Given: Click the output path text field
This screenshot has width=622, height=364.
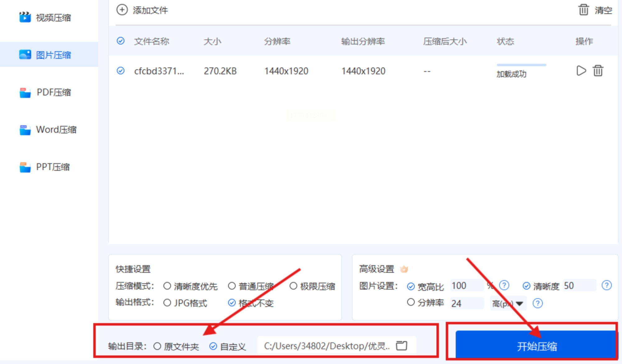Looking at the screenshot, I should point(326,346).
